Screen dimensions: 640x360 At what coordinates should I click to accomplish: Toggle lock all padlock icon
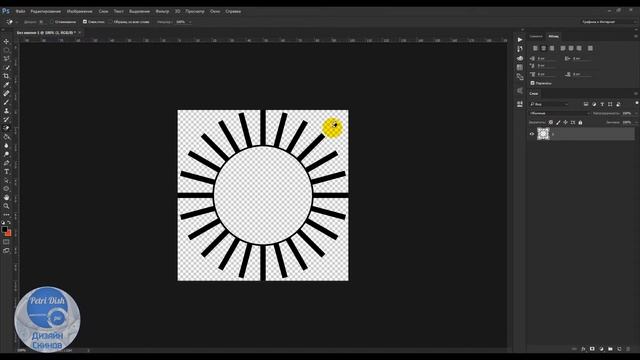tap(580, 122)
